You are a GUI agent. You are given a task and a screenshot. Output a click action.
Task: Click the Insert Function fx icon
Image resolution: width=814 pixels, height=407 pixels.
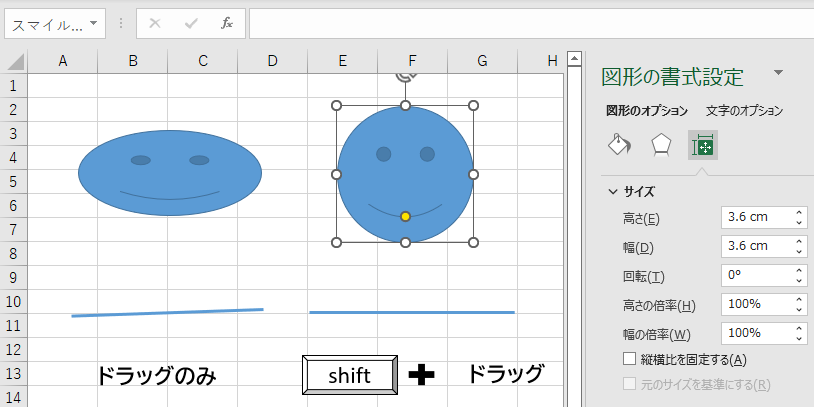227,23
